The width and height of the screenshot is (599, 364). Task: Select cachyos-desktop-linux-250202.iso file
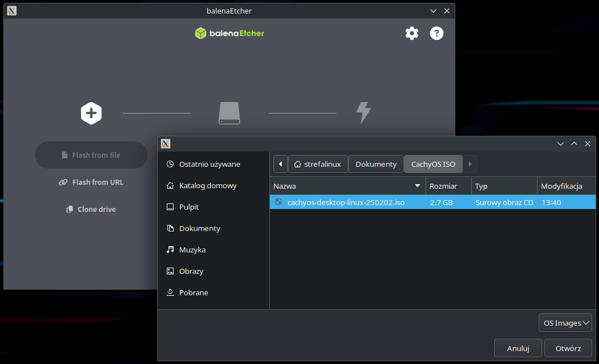(x=432, y=202)
